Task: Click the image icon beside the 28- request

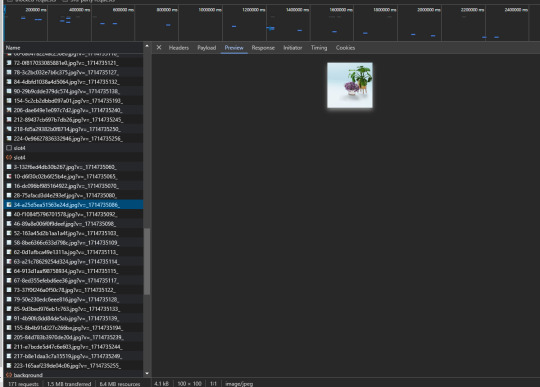Action: point(9,196)
